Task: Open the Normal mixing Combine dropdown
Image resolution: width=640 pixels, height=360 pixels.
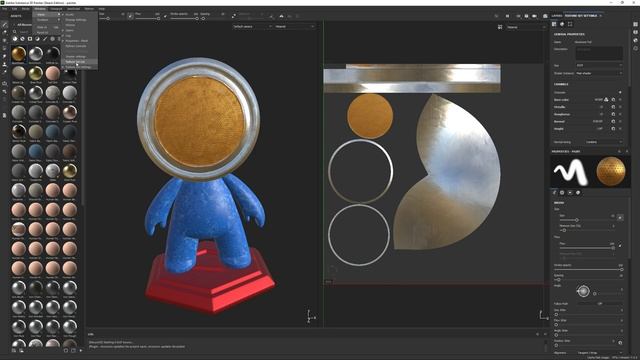Action: tap(604, 142)
